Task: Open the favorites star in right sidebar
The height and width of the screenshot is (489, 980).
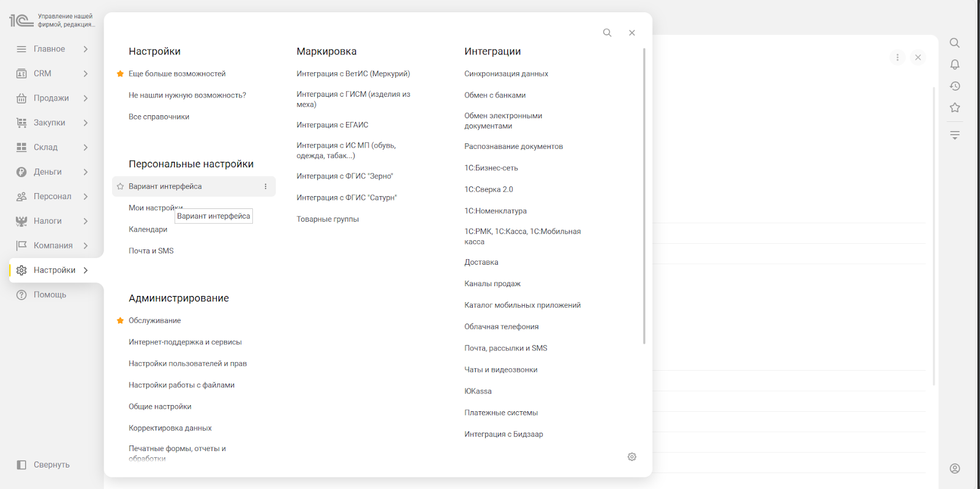Action: [954, 108]
